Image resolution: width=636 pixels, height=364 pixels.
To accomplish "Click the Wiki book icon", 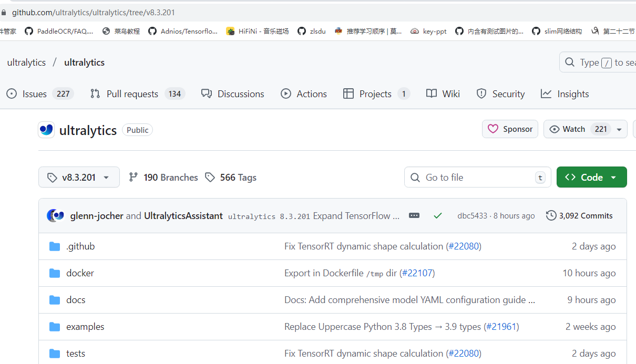I will point(432,93).
